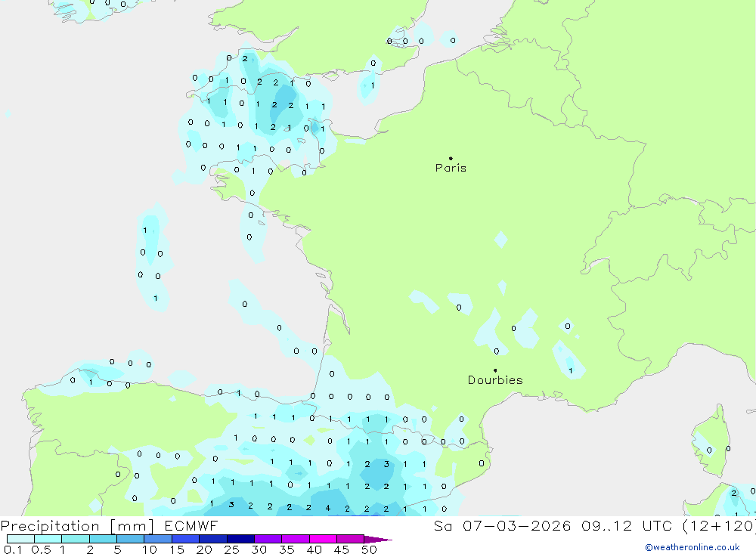The width and height of the screenshot is (756, 554).
Task: Select the black dot marker above Dourbies
Action: tap(495, 370)
